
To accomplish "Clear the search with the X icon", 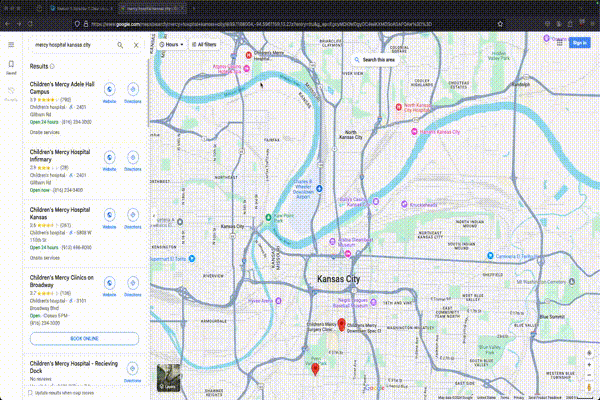I will [x=136, y=45].
